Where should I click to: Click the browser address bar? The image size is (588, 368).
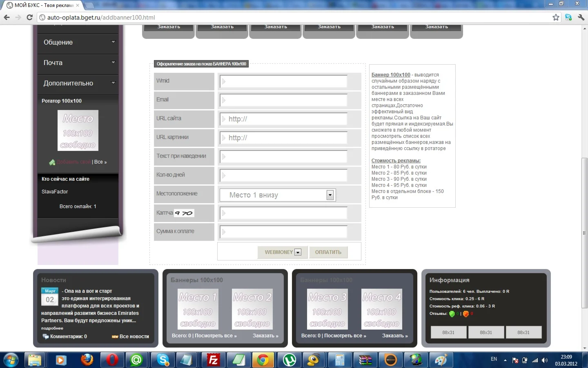point(294,18)
